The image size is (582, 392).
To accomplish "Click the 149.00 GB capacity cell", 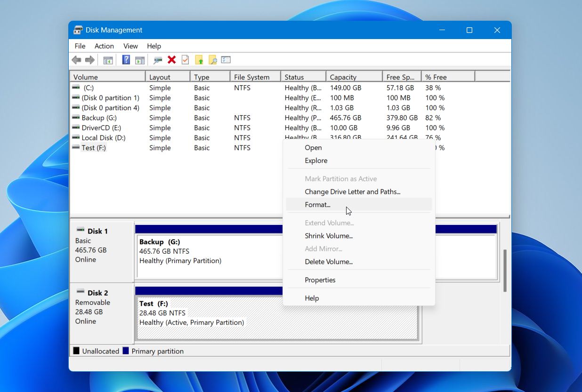I will point(346,88).
